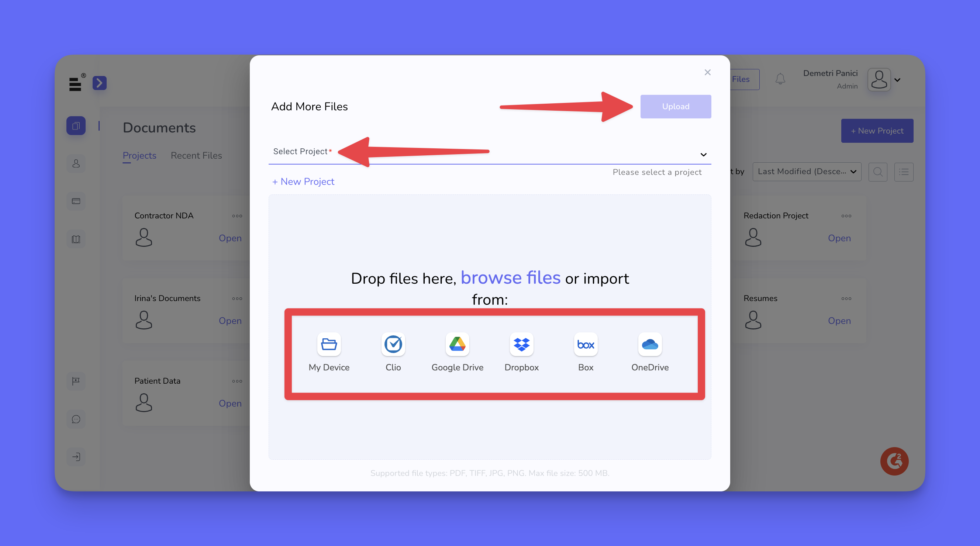Expand sidebar with arrow button

[x=99, y=83]
